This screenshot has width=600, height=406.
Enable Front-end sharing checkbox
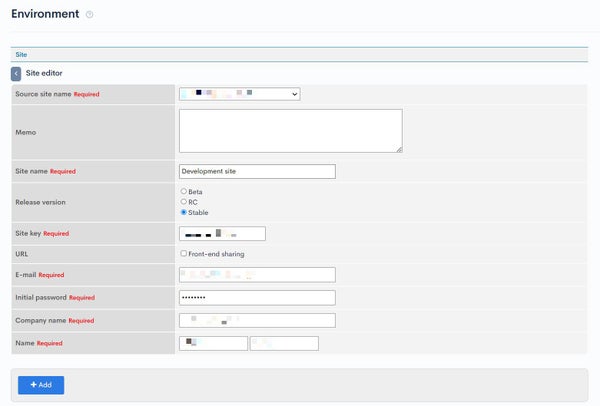tap(184, 253)
